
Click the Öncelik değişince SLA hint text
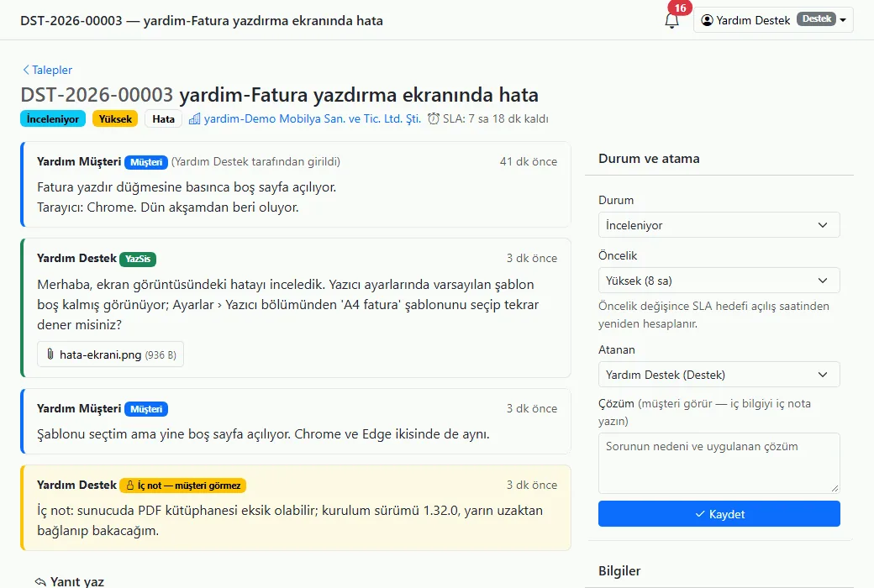point(713,315)
